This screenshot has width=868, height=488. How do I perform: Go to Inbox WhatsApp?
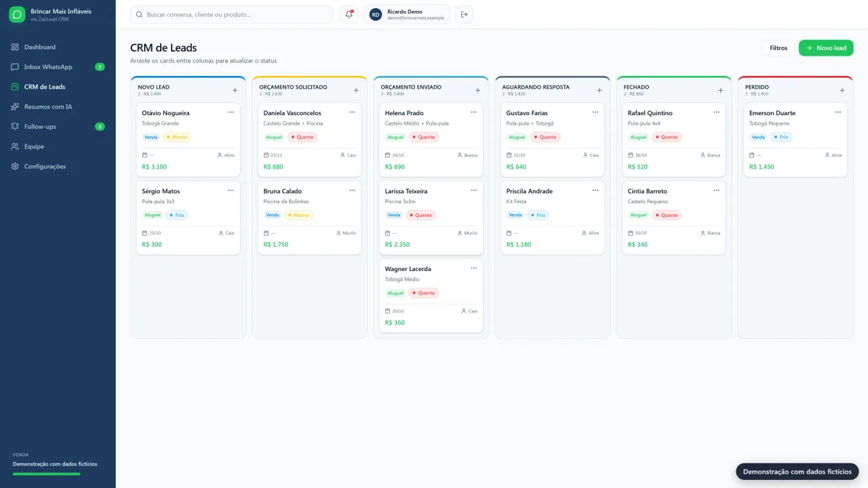pos(58,67)
